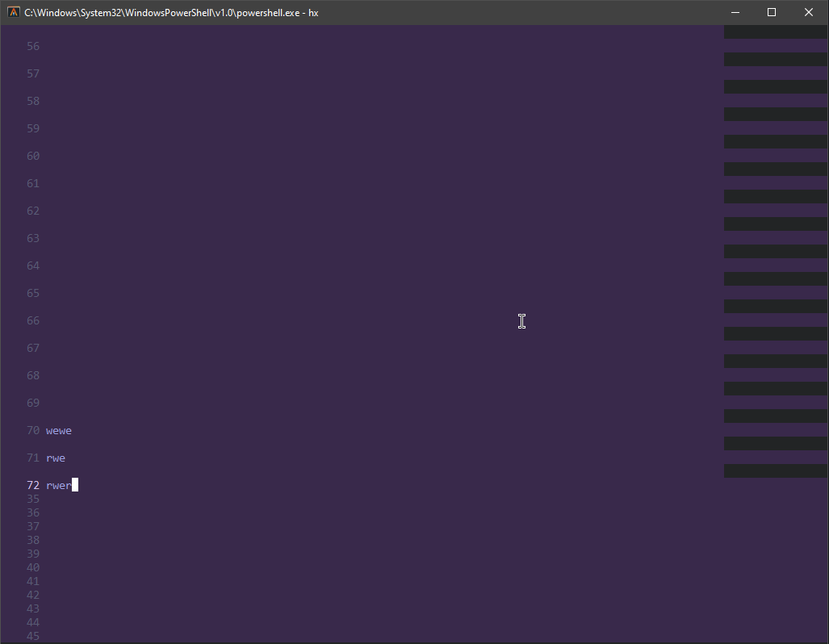Screen dimensions: 829x644
Task: Click the bottom dark bar on the right edge
Action: click(774, 470)
